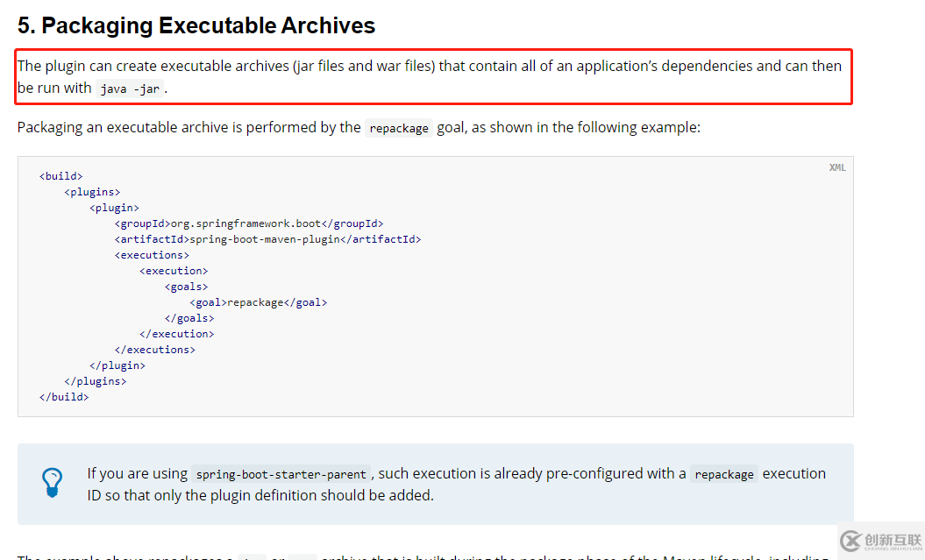
Task: Click the "java -jar" inline code
Action: 129,89
